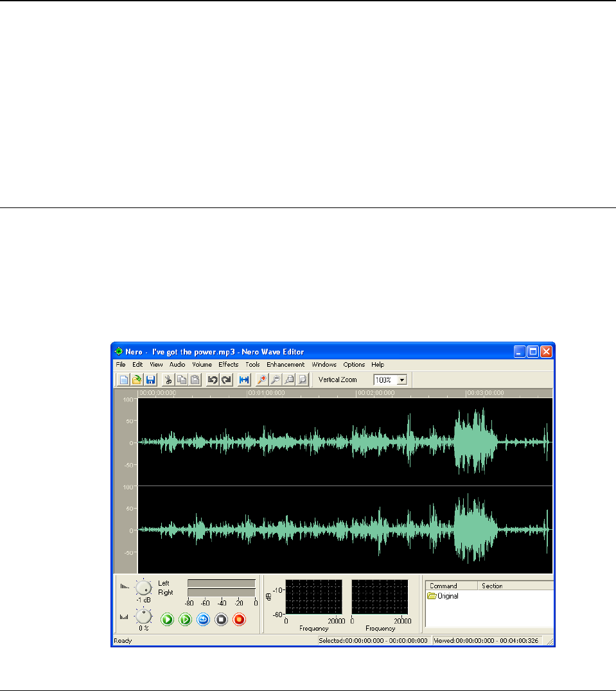The height and width of the screenshot is (691, 616).
Task: Open the Effects menu
Action: (228, 365)
